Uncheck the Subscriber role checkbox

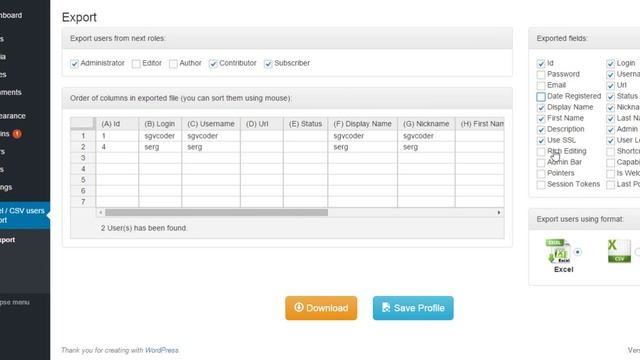pos(268,64)
